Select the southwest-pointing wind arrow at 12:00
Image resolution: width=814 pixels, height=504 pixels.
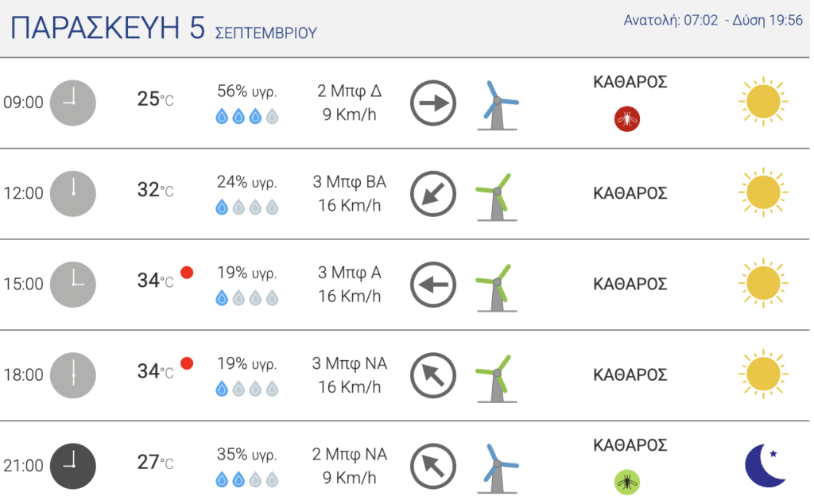point(433,194)
